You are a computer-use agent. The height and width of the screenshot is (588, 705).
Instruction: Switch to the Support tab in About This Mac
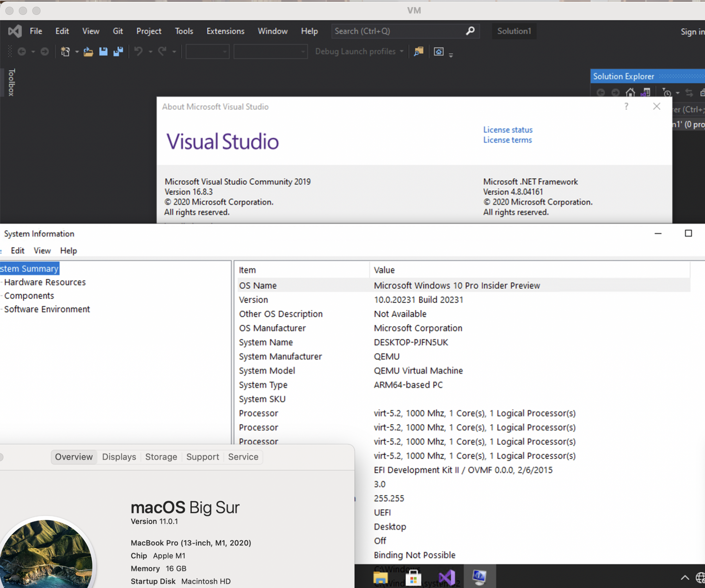[x=203, y=457]
